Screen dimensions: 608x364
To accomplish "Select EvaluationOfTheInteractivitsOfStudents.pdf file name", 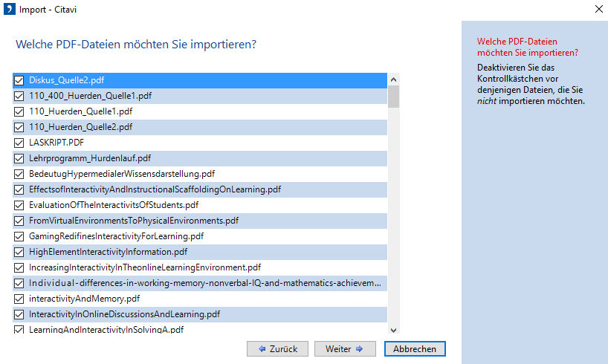I will [114, 205].
